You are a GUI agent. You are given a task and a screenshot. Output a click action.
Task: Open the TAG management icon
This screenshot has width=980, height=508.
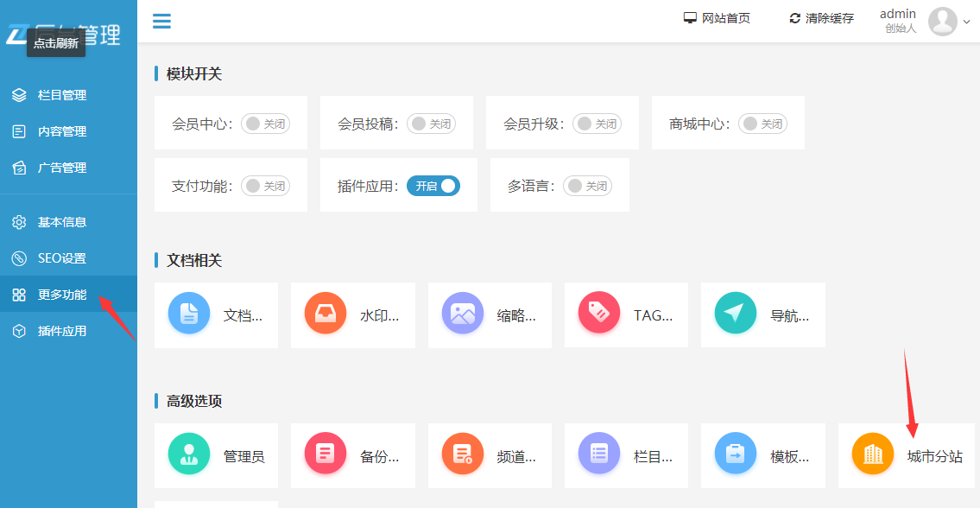click(599, 314)
